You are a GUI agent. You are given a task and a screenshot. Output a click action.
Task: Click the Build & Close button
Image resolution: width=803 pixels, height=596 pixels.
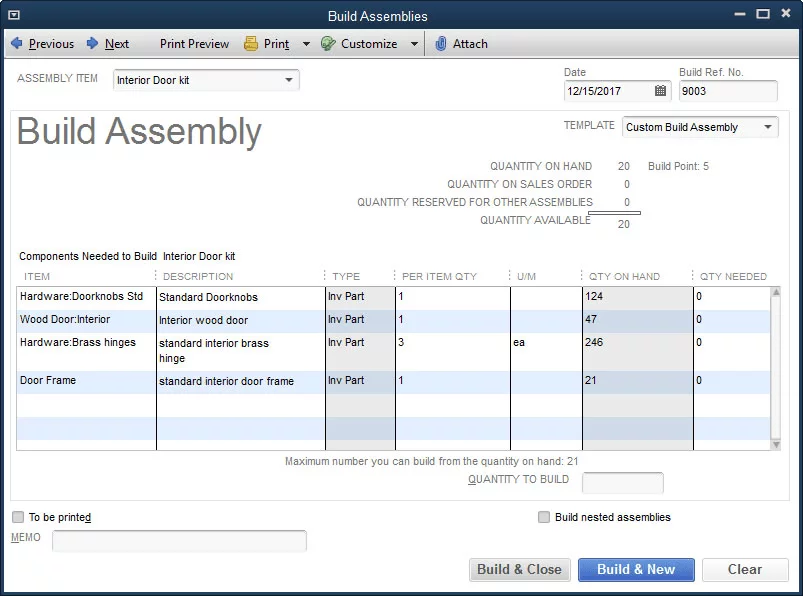[519, 569]
